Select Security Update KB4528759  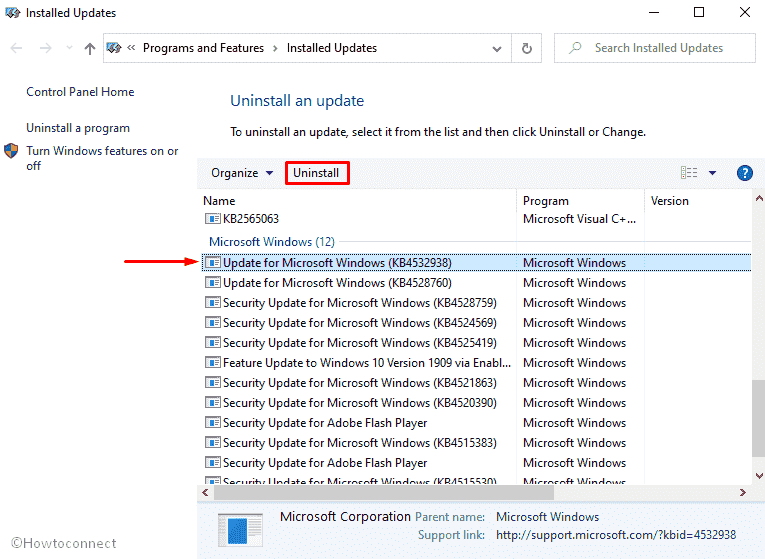click(x=476, y=303)
